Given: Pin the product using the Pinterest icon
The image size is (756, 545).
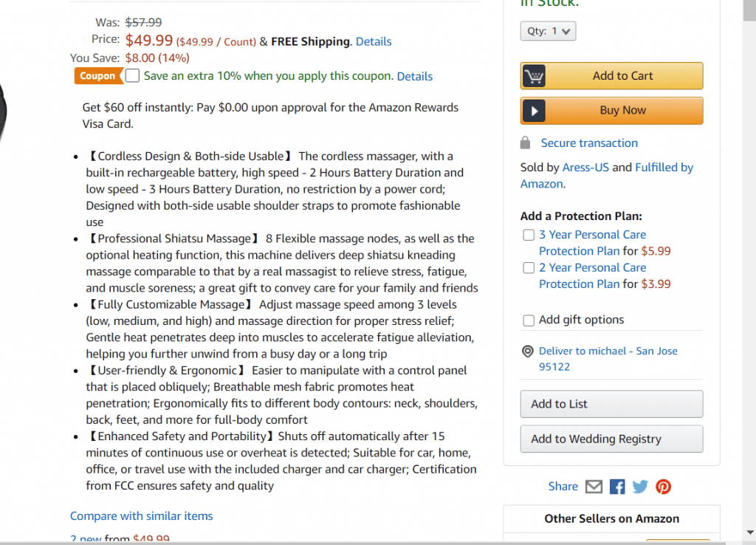Looking at the screenshot, I should [x=662, y=487].
